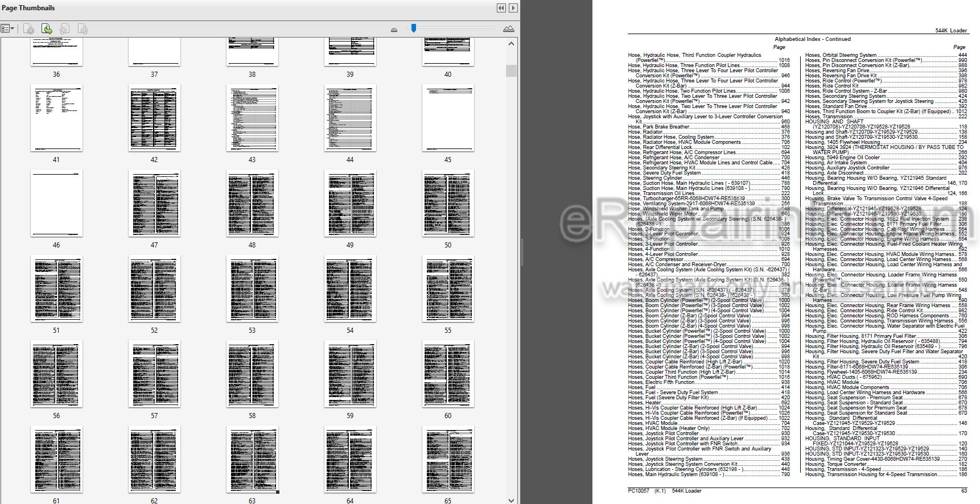Click the scrollbar down arrow in the thumbnails panel
980x504 pixels.
511,500
